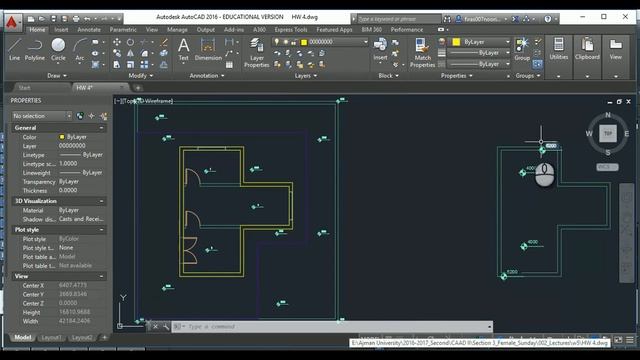
Task: Click the Help question mark icon
Action: click(548, 19)
